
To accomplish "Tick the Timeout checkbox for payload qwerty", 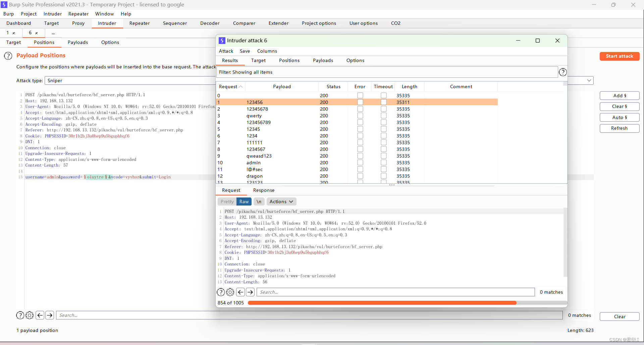I will click(384, 116).
